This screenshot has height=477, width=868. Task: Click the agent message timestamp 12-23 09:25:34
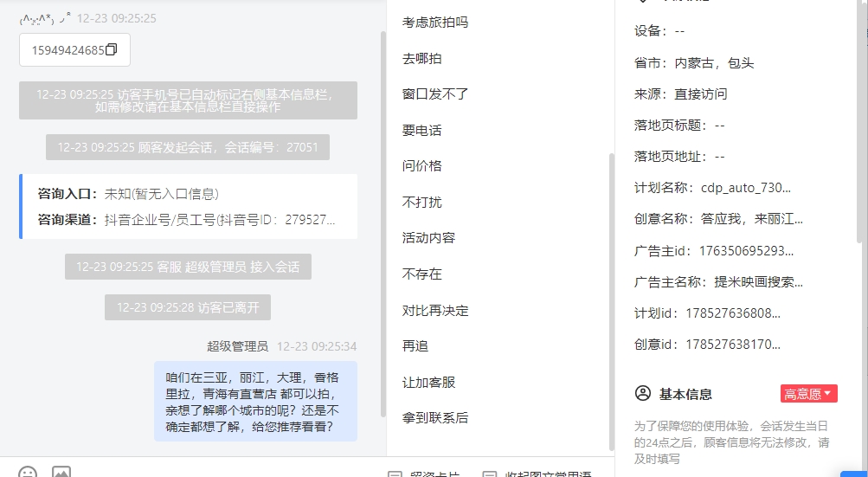(317, 347)
